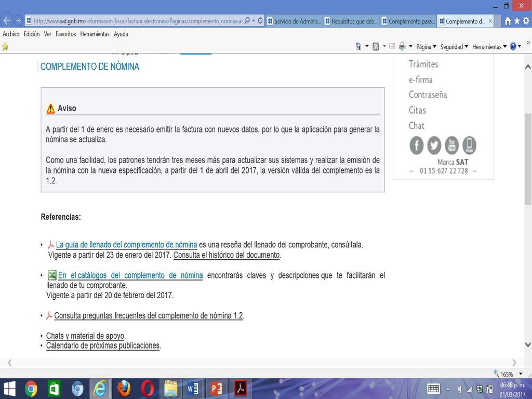The width and height of the screenshot is (532, 399).
Task: Open the Herramientas menu in the menu bar
Action: point(95,34)
